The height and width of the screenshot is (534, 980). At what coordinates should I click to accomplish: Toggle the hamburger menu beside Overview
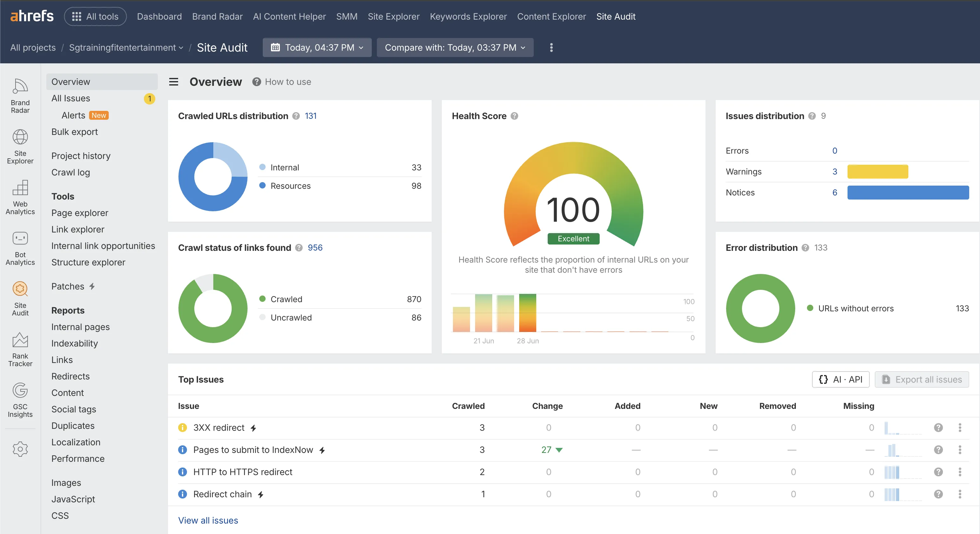point(173,82)
